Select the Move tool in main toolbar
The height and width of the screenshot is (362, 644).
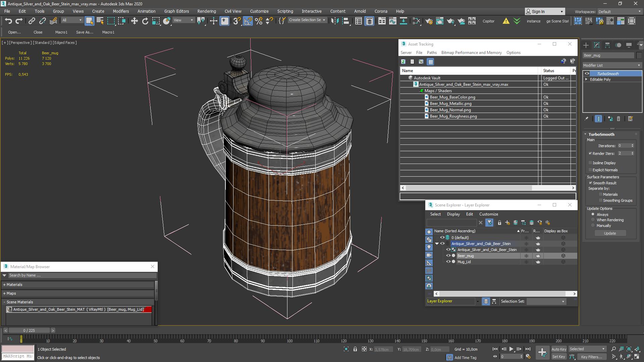[x=134, y=21]
